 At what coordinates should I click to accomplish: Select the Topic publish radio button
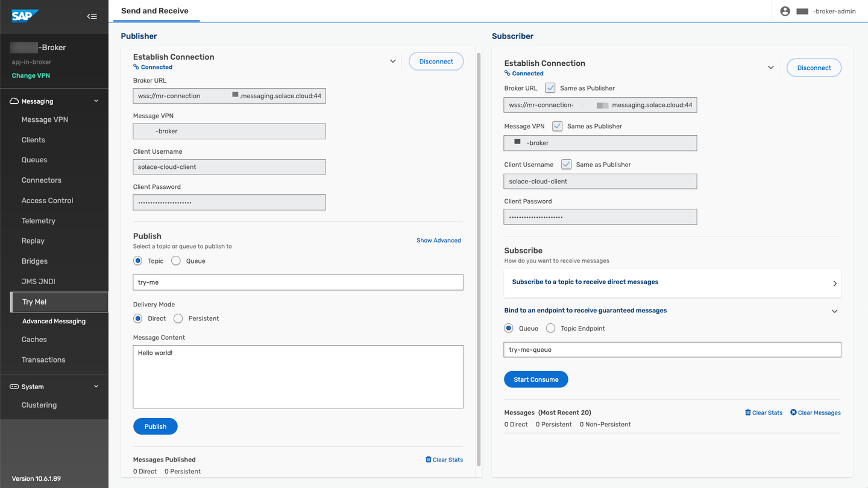tap(138, 261)
